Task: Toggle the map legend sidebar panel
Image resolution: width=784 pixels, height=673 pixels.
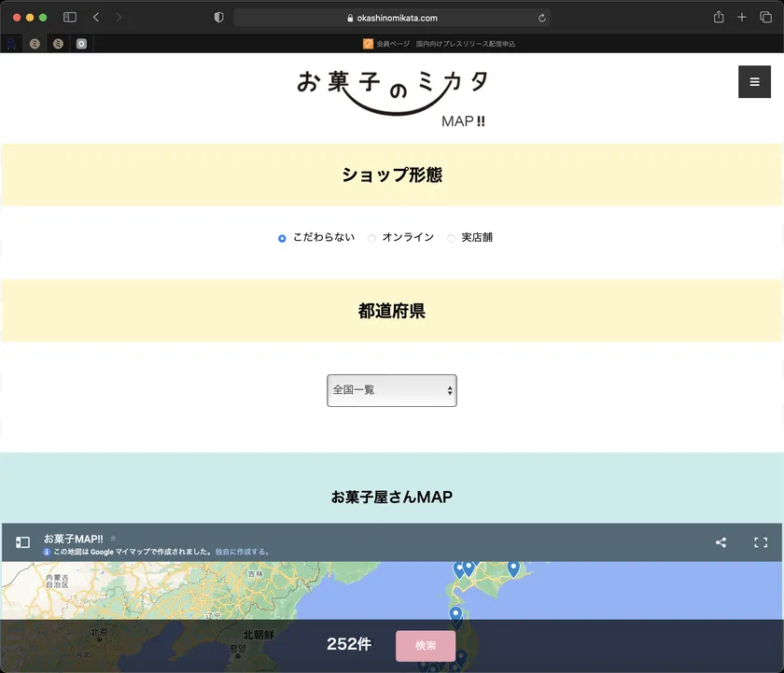Action: pos(22,542)
